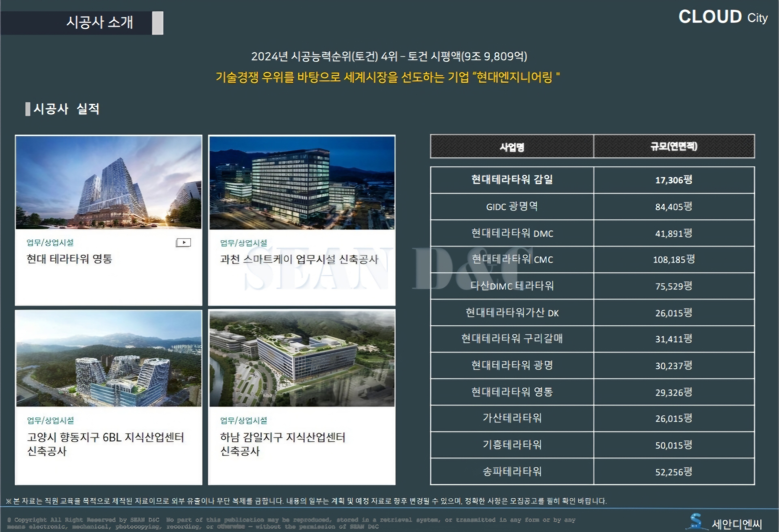Select the 30,237평 value cell
This screenshot has width=779, height=532.
tap(674, 366)
